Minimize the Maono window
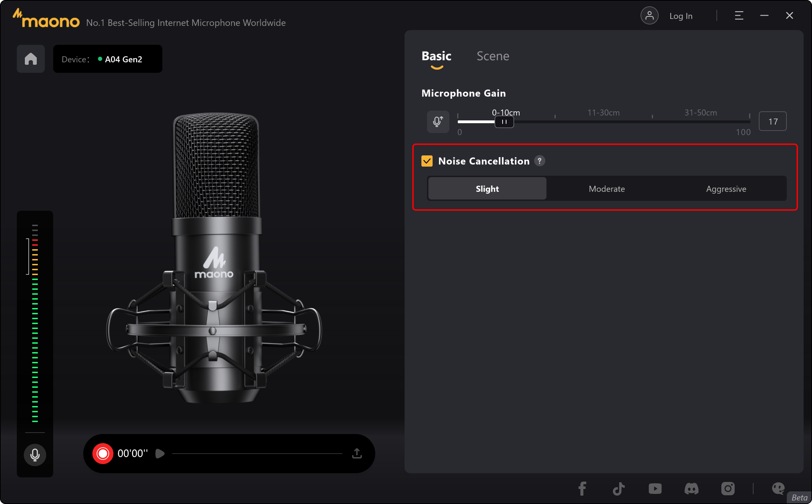Screen dimensions: 812x504 pos(764,16)
